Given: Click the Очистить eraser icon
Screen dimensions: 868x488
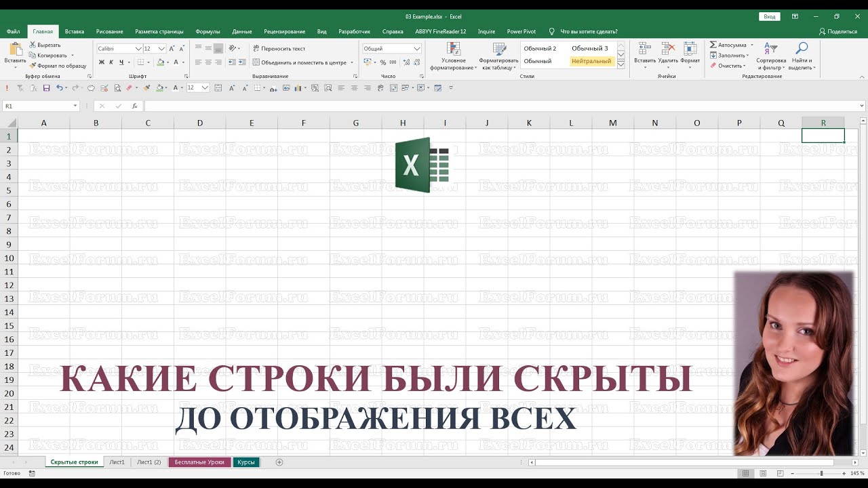Looking at the screenshot, I should pos(713,66).
